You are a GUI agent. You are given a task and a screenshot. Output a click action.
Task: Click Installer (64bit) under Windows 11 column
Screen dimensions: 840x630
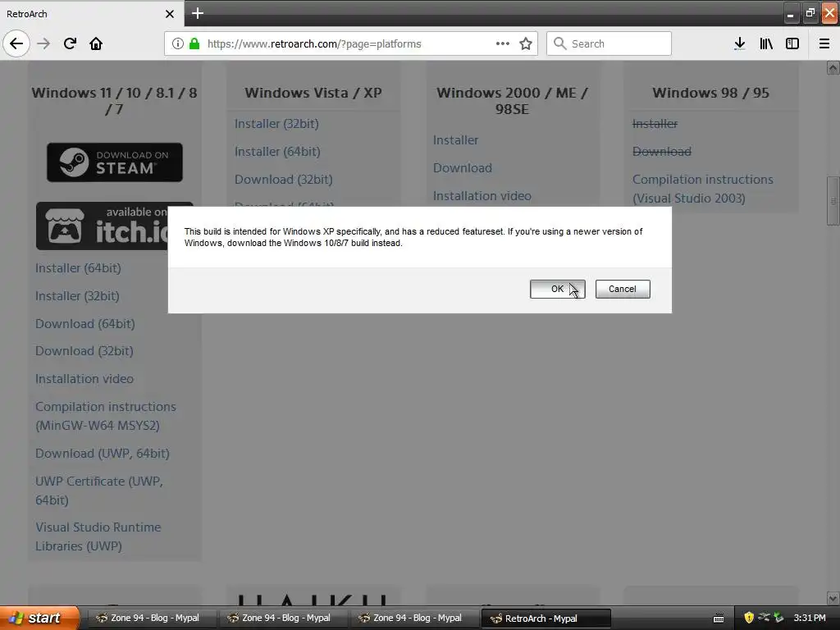[x=78, y=268]
